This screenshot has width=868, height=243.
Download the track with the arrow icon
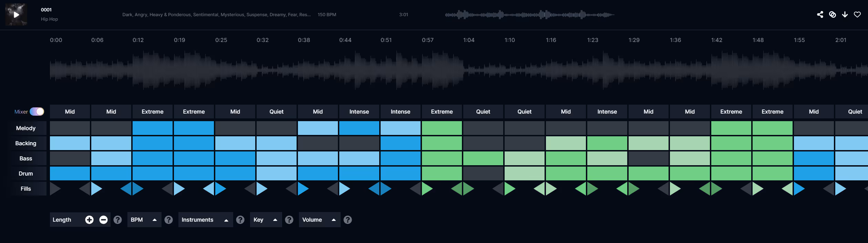845,14
